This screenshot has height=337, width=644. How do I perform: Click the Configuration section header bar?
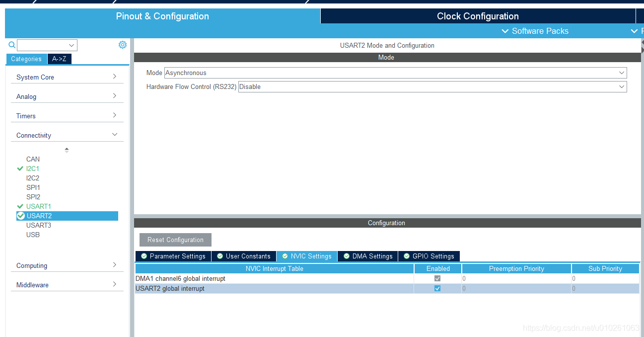(x=386, y=223)
